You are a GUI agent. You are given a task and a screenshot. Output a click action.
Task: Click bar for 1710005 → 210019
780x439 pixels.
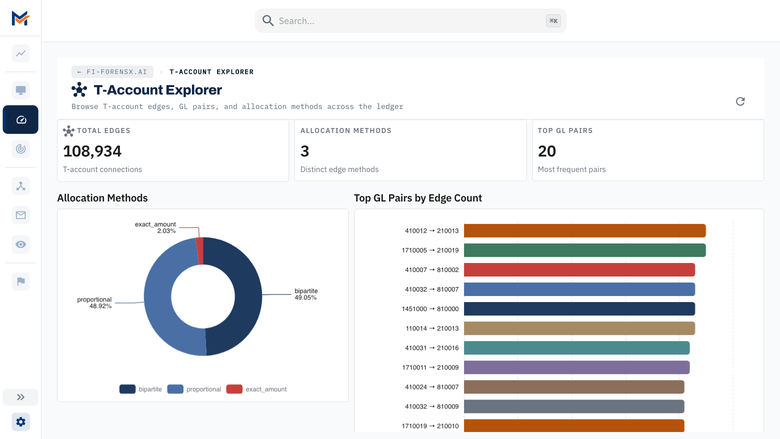tap(585, 250)
